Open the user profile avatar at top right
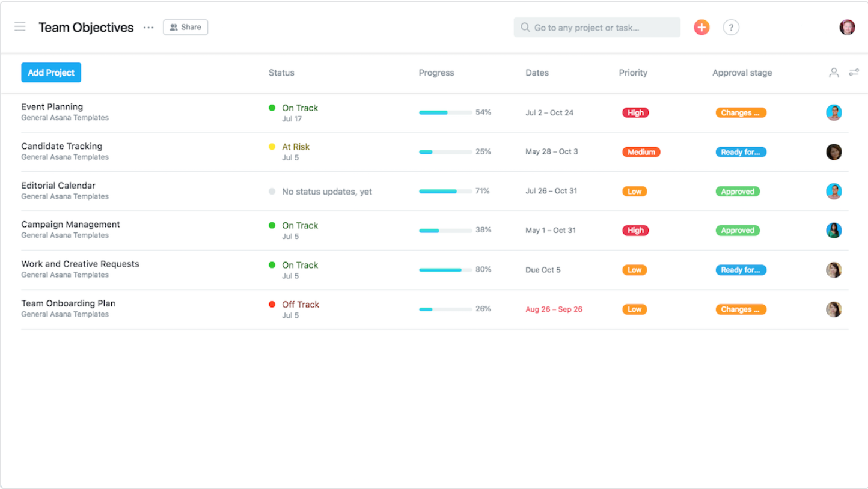868x489 pixels. (x=847, y=27)
